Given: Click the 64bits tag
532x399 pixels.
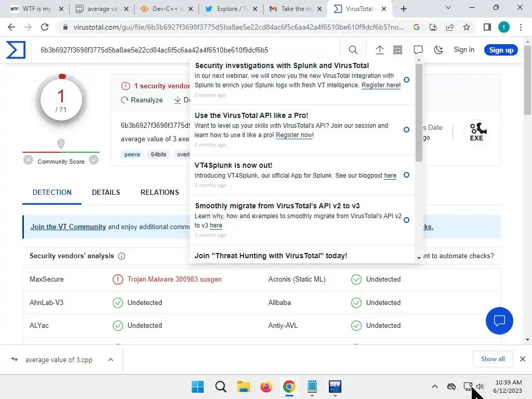Looking at the screenshot, I should (x=158, y=154).
